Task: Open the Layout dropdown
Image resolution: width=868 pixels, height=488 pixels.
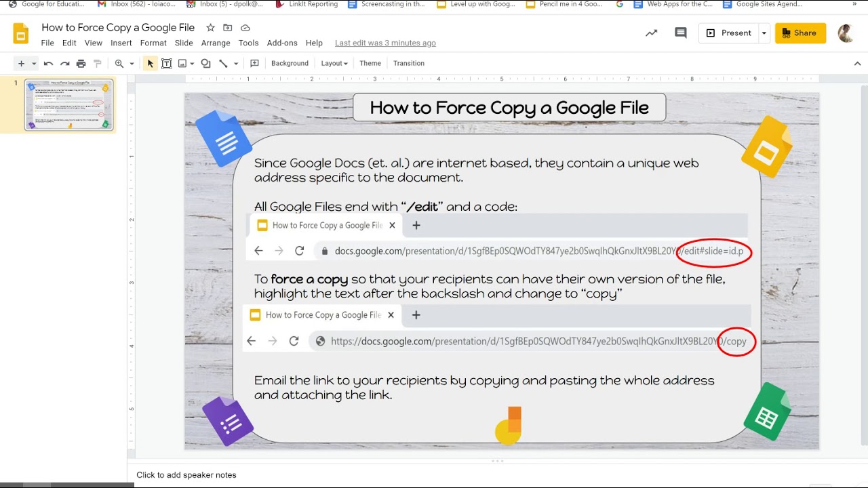Action: (x=334, y=64)
